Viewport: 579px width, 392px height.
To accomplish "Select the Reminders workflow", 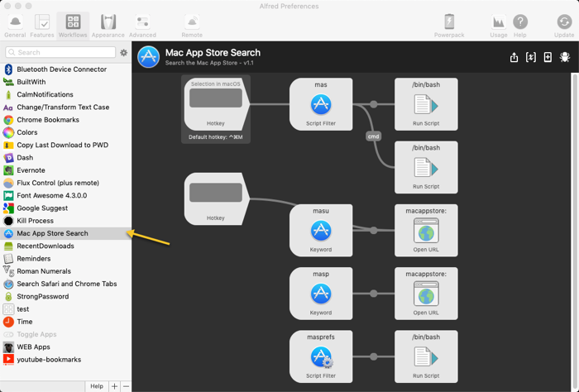I will tap(65, 258).
